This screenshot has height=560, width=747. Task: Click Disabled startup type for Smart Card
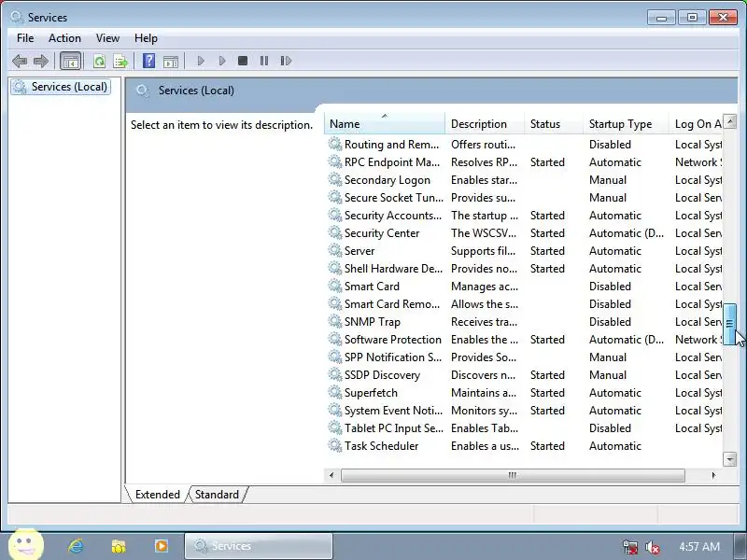click(610, 287)
